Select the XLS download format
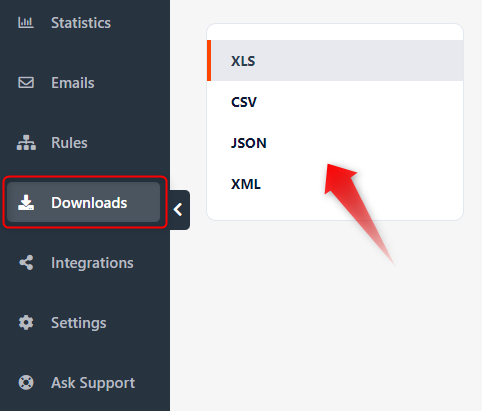The image size is (482, 411). (x=335, y=61)
